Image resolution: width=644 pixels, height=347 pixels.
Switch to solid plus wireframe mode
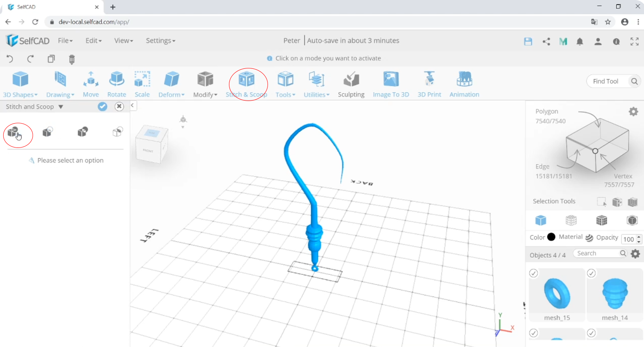602,220
